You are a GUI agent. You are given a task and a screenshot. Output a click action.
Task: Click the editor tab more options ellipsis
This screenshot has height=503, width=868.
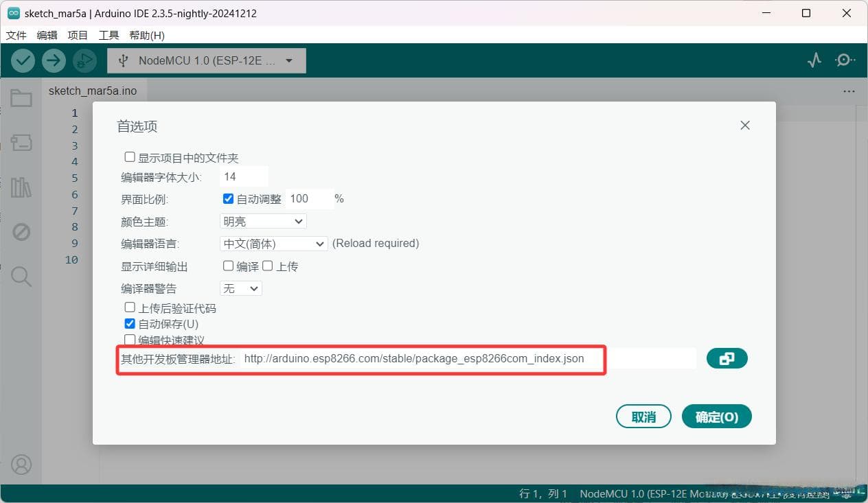[x=849, y=91]
